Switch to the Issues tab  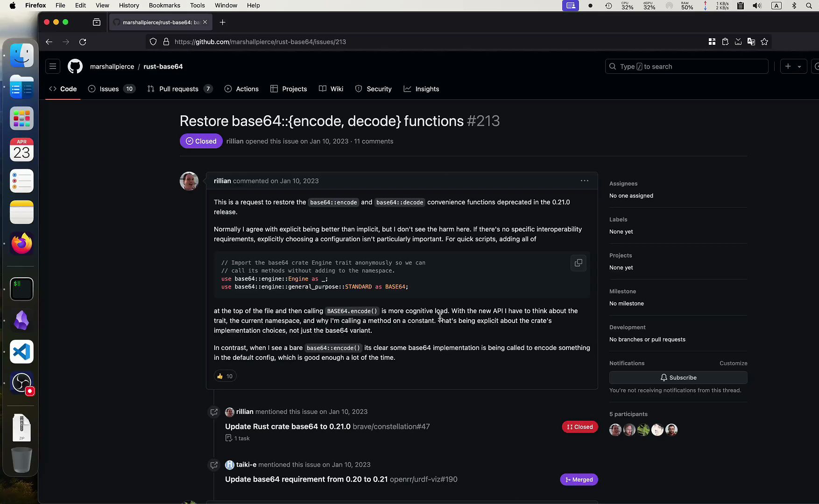pyautogui.click(x=112, y=89)
